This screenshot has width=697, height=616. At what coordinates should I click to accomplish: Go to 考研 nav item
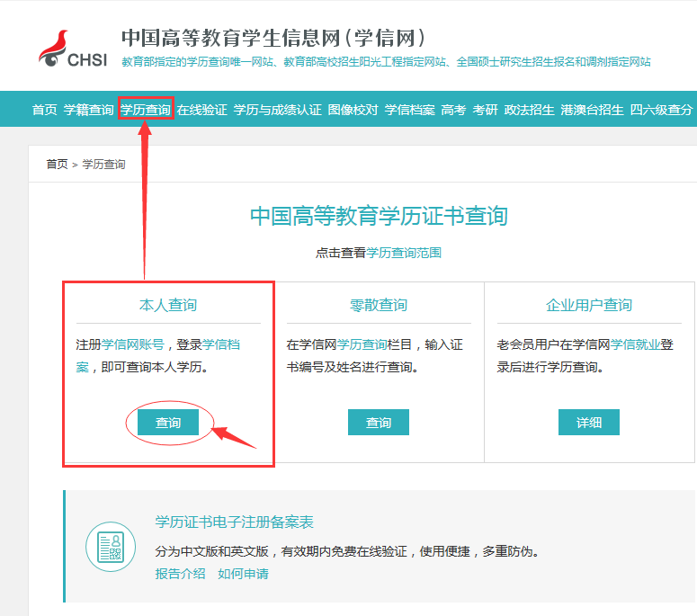pos(485,110)
